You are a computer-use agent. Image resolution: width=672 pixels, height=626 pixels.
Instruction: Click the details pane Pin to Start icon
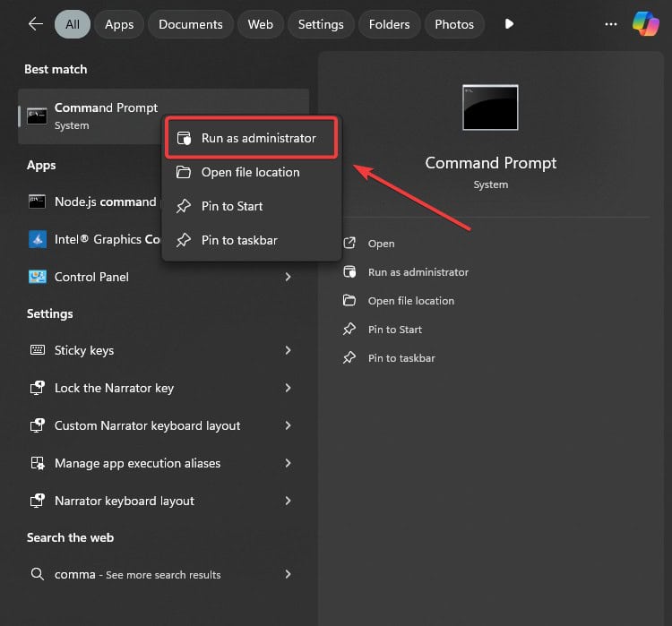(x=349, y=329)
